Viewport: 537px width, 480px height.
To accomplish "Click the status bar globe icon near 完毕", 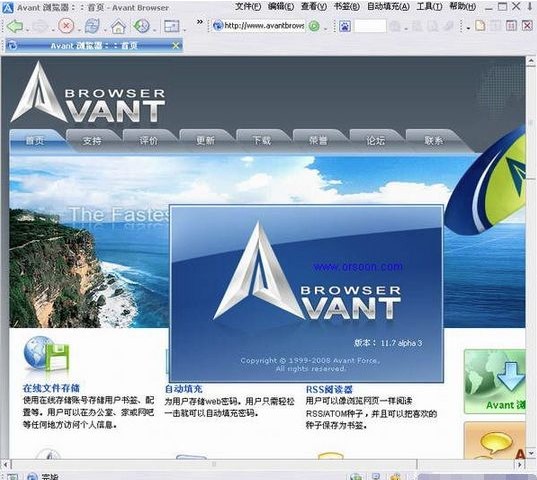I will point(33,476).
